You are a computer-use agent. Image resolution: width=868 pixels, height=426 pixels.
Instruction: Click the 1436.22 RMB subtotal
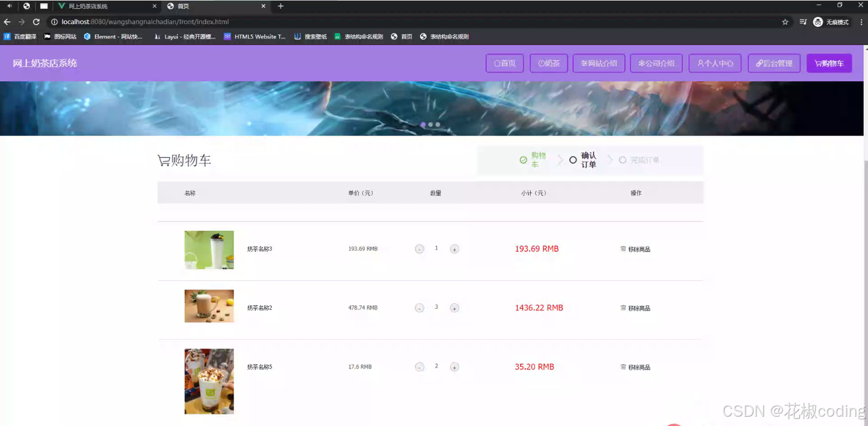[x=539, y=308]
